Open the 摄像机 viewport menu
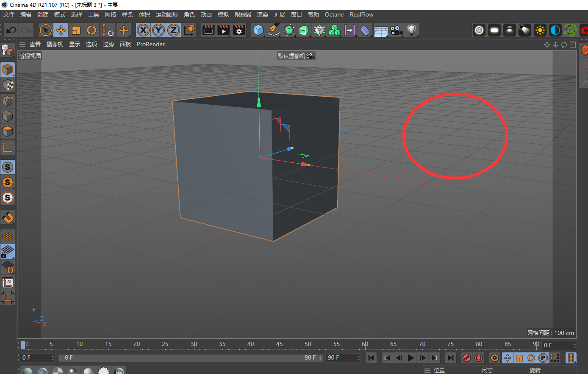The height and width of the screenshot is (374, 588). click(x=55, y=44)
